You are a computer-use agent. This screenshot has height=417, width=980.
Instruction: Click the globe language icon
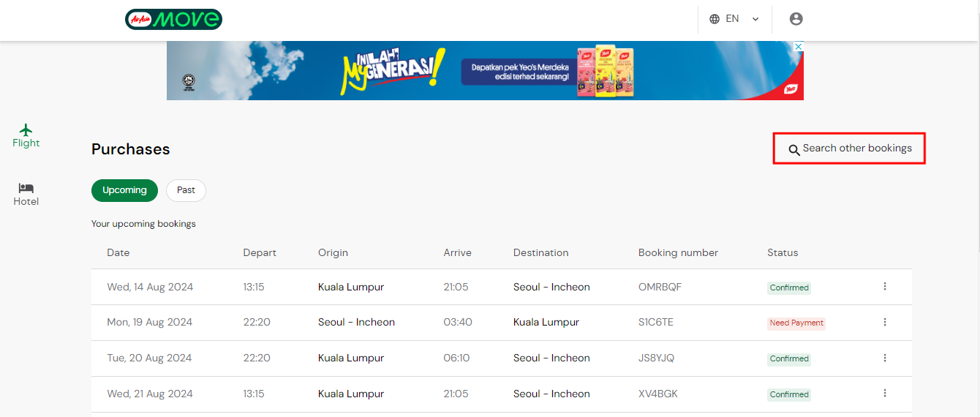pyautogui.click(x=715, y=19)
